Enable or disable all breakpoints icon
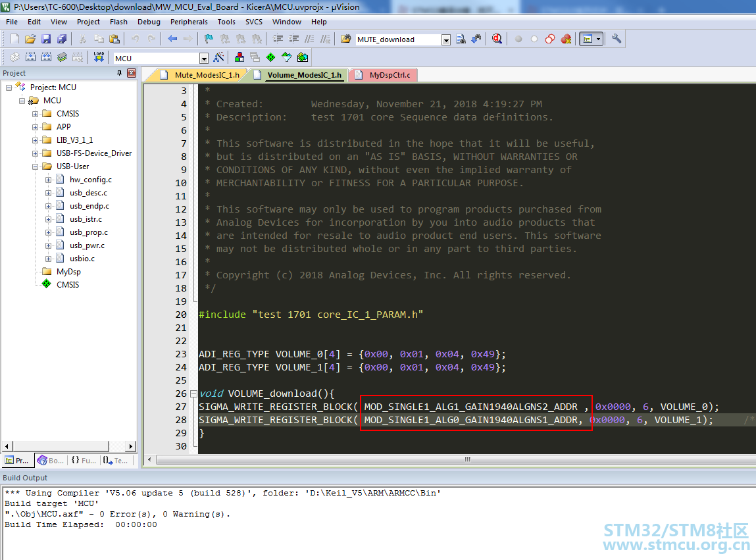This screenshot has height=560, width=756. coord(550,39)
